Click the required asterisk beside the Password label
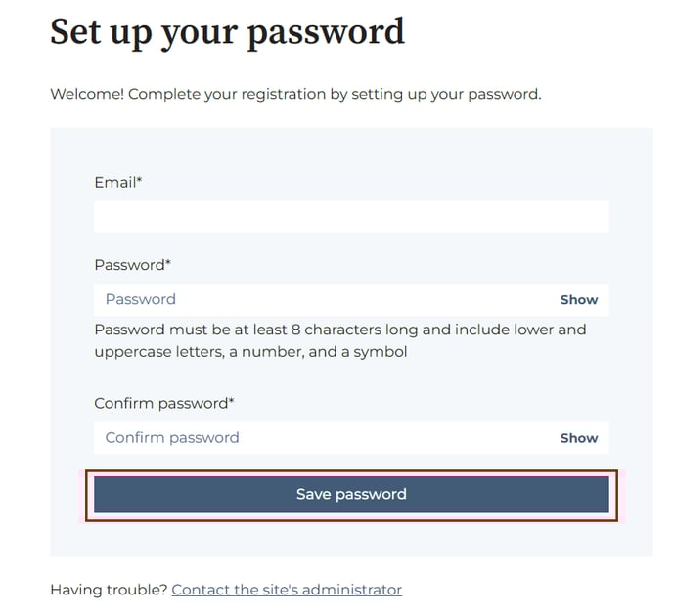Screen dimensions: 673x616 click(168, 261)
